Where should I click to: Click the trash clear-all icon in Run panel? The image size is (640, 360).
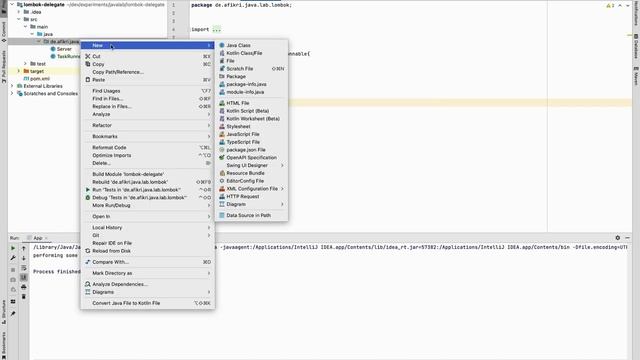24,297
